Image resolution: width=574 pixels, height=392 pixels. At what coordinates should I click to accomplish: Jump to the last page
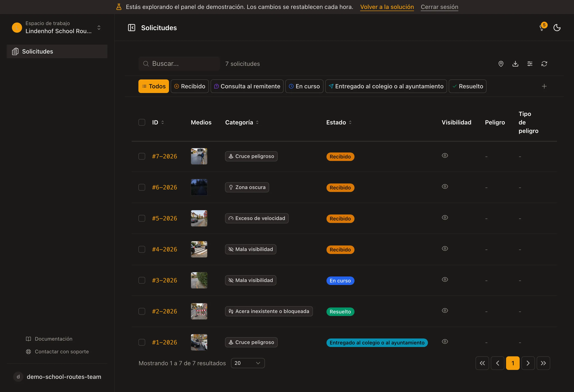pos(543,363)
